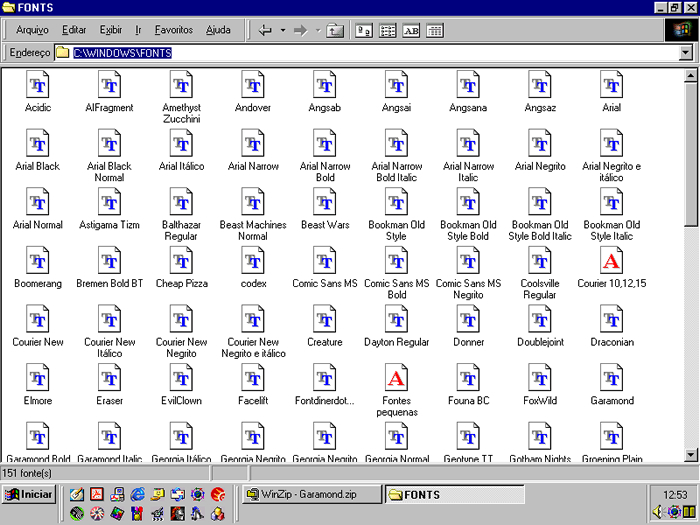This screenshot has height=525, width=700.
Task: Click the volume speaker tray icon
Action: [657, 512]
